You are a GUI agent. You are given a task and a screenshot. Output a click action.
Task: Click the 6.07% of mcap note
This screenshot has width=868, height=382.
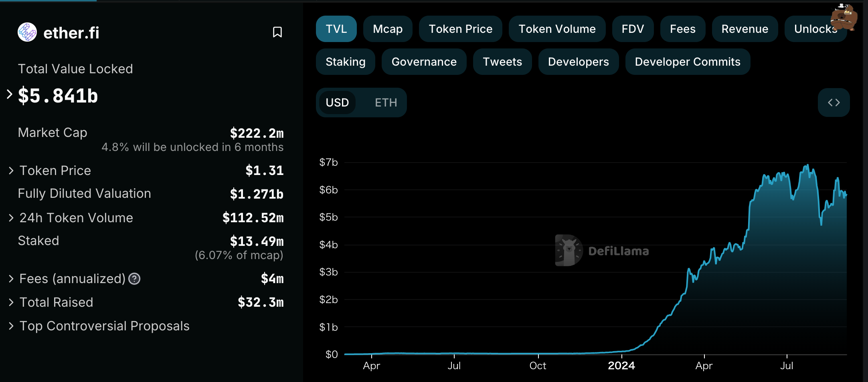point(239,255)
